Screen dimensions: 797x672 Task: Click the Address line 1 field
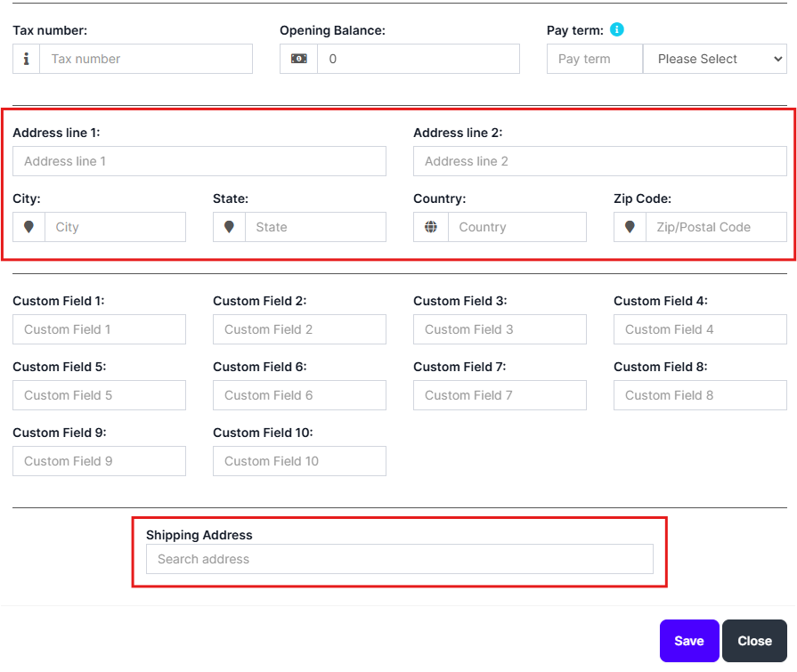pyautogui.click(x=199, y=161)
